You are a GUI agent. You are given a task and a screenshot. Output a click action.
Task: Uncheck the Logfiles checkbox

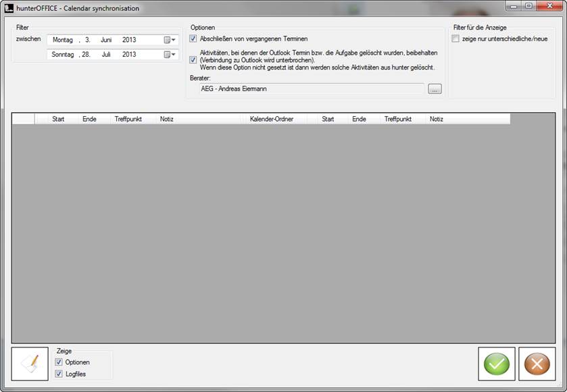[x=59, y=374]
